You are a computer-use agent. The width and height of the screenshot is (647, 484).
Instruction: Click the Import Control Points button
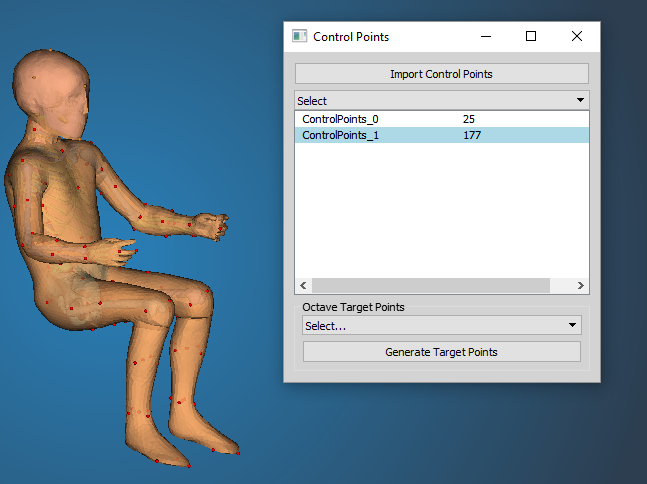pyautogui.click(x=442, y=74)
